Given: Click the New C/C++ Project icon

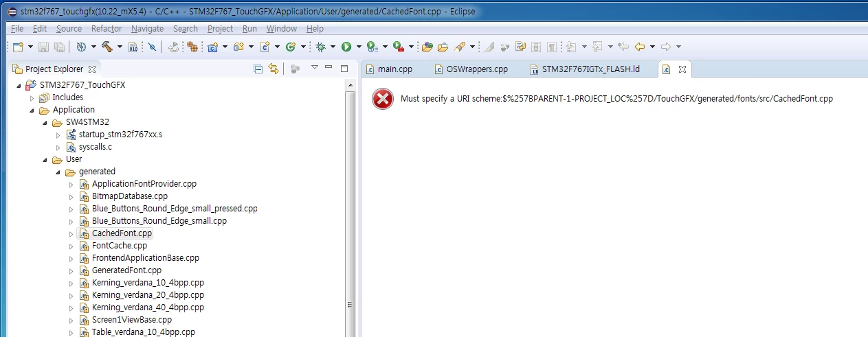Looking at the screenshot, I should 213,47.
